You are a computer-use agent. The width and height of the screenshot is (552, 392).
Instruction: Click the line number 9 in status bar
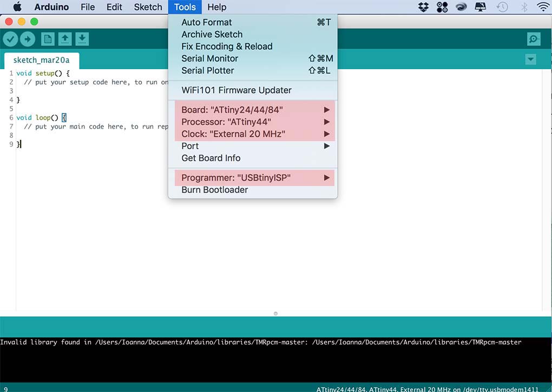pos(5,389)
